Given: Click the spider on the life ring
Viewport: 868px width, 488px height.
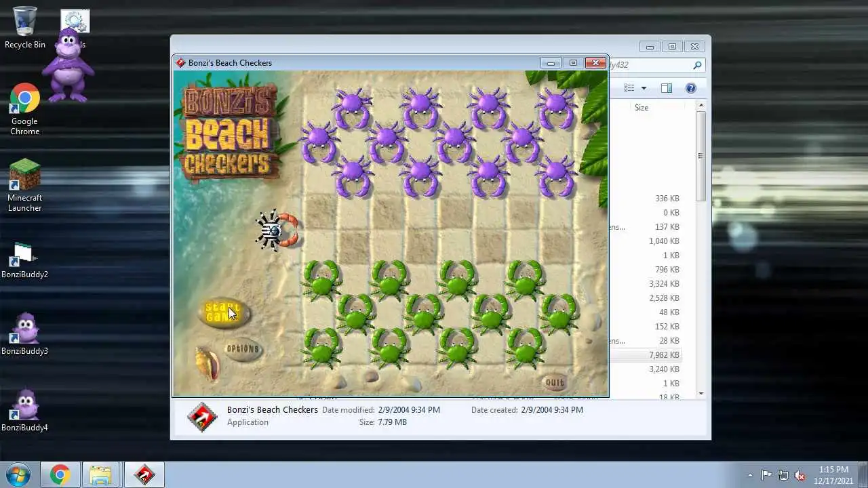Looking at the screenshot, I should tap(277, 231).
